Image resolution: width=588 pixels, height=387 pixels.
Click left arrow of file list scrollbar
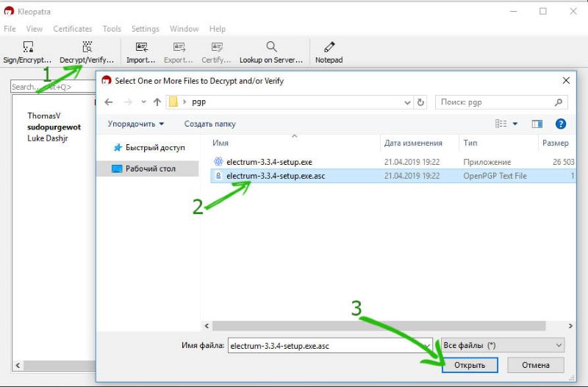point(207,326)
